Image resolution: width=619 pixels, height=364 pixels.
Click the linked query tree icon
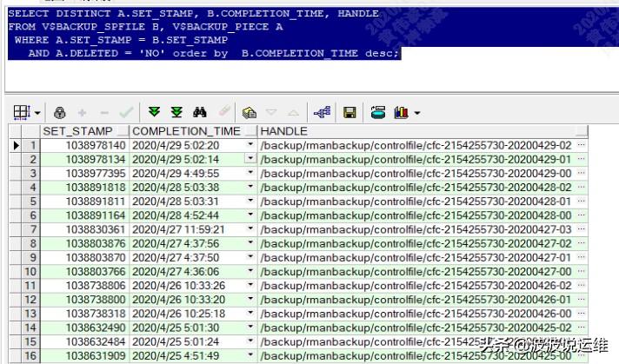[323, 112]
